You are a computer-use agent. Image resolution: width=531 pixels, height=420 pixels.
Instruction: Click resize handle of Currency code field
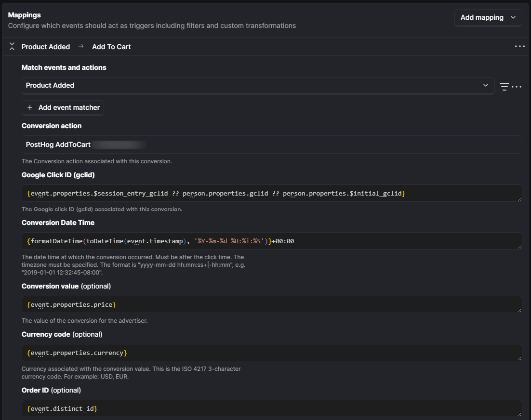pos(519,358)
